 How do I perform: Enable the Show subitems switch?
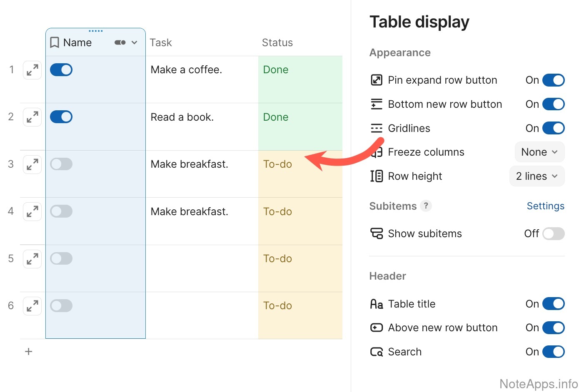(x=553, y=234)
